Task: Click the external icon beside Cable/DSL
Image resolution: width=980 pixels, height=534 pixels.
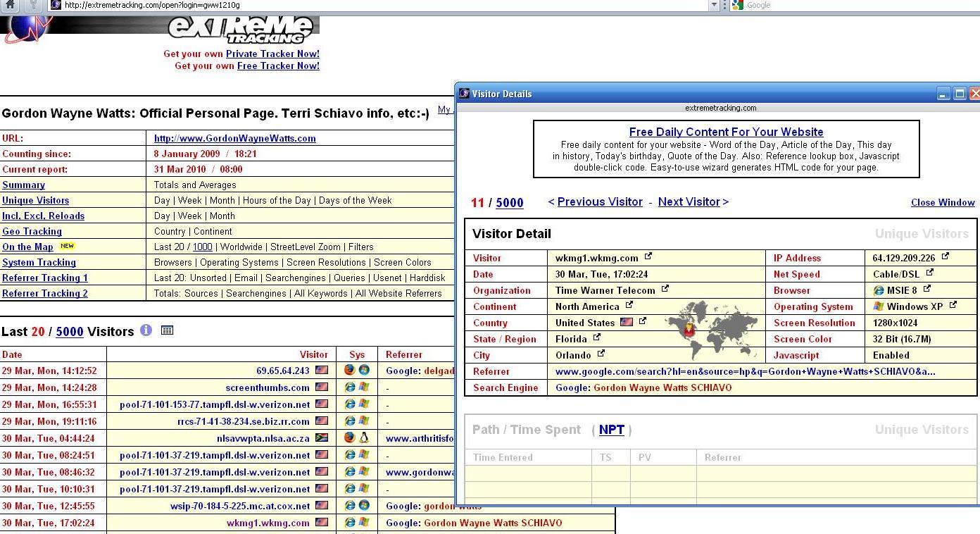Action: pos(930,273)
